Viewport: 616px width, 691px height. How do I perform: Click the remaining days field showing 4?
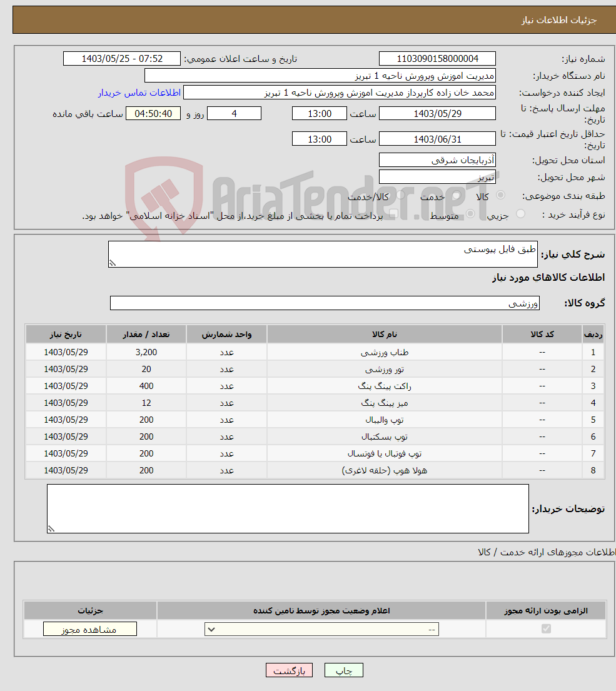[x=234, y=113]
